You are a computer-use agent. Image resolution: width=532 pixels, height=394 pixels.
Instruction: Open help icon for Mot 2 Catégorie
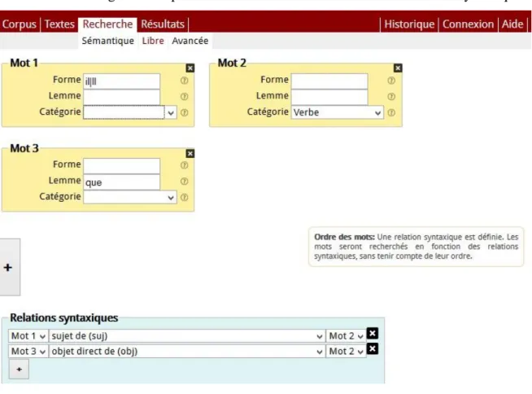pos(391,112)
